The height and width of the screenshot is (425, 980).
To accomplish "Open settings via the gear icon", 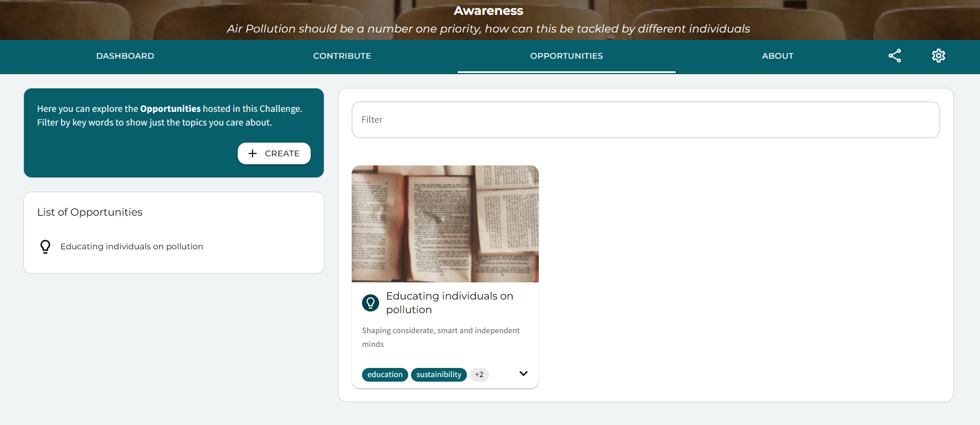I will (x=938, y=56).
